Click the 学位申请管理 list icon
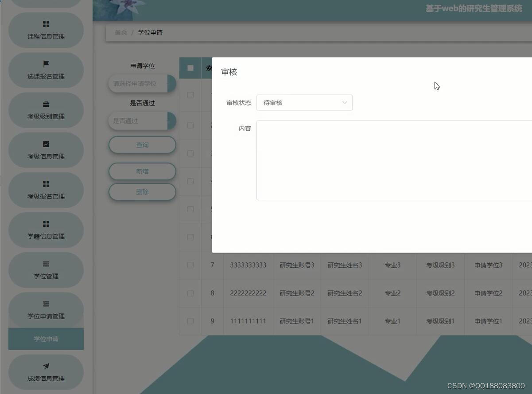This screenshot has height=394, width=532. tap(46, 304)
